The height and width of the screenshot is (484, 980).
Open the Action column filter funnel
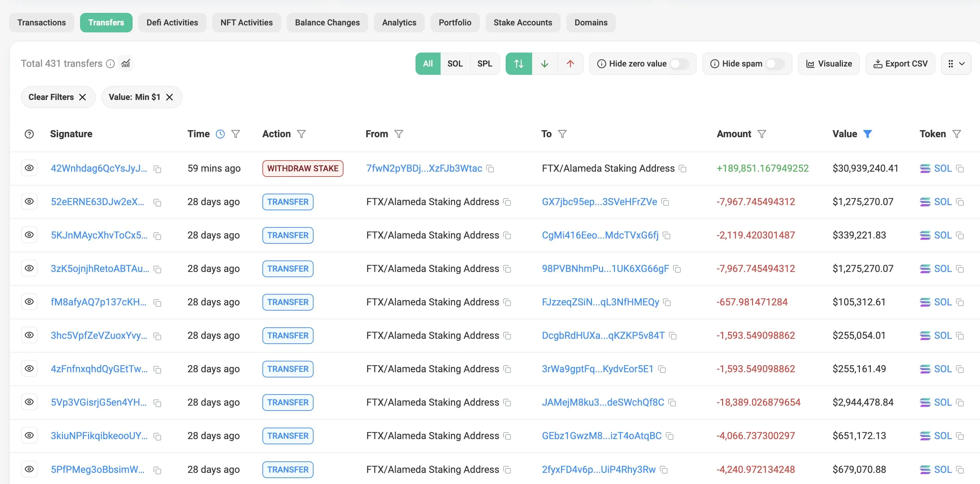301,134
